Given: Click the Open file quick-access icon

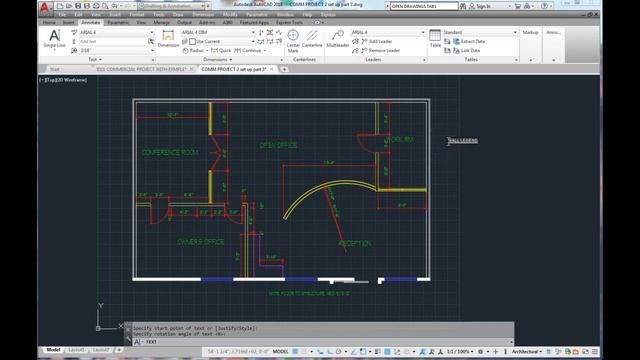Looking at the screenshot, I should 69,6.
